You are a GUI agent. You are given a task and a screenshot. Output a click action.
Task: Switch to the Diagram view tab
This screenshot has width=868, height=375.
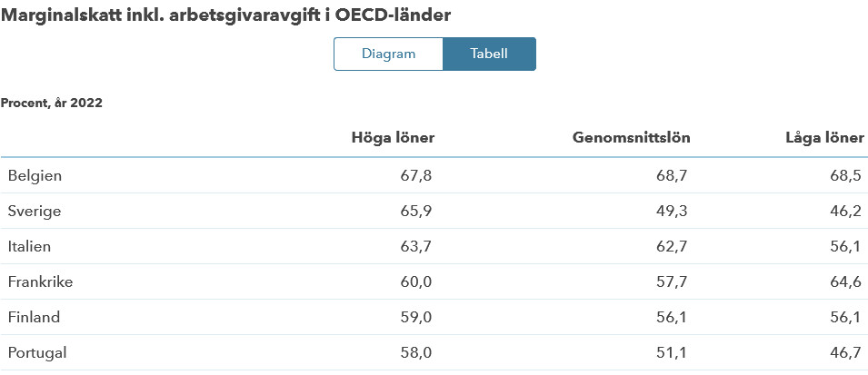[388, 54]
